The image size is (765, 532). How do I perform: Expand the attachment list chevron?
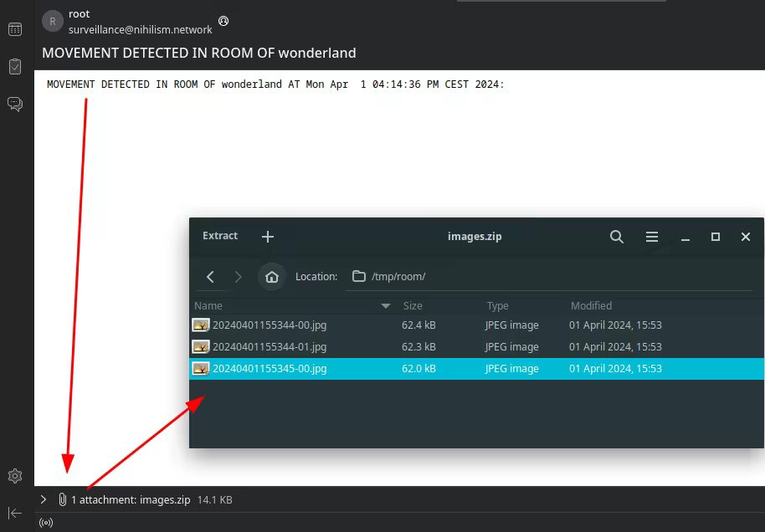(x=44, y=499)
